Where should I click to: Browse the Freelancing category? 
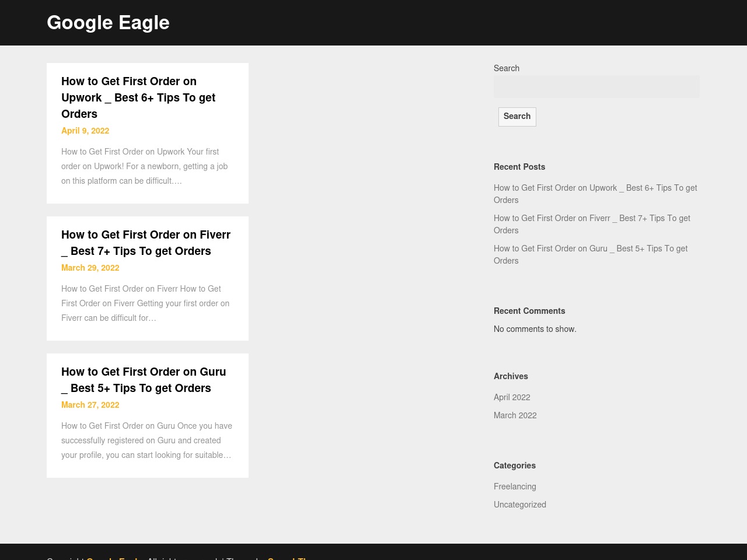[515, 487]
